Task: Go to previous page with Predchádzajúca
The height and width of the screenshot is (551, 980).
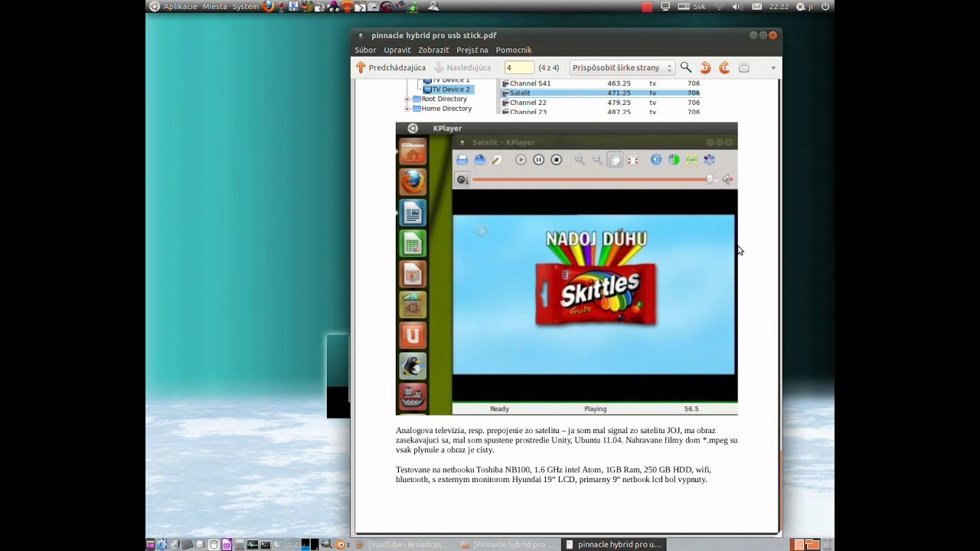Action: tap(390, 67)
